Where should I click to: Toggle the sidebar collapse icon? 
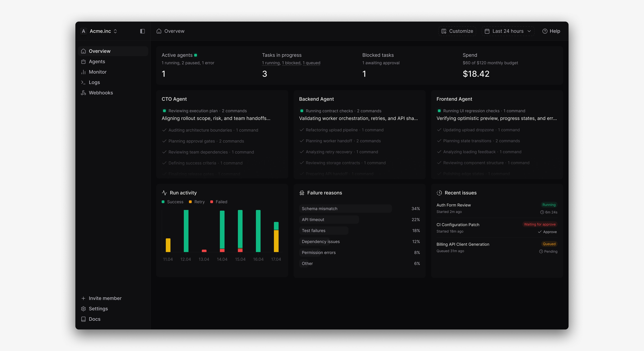click(x=142, y=31)
